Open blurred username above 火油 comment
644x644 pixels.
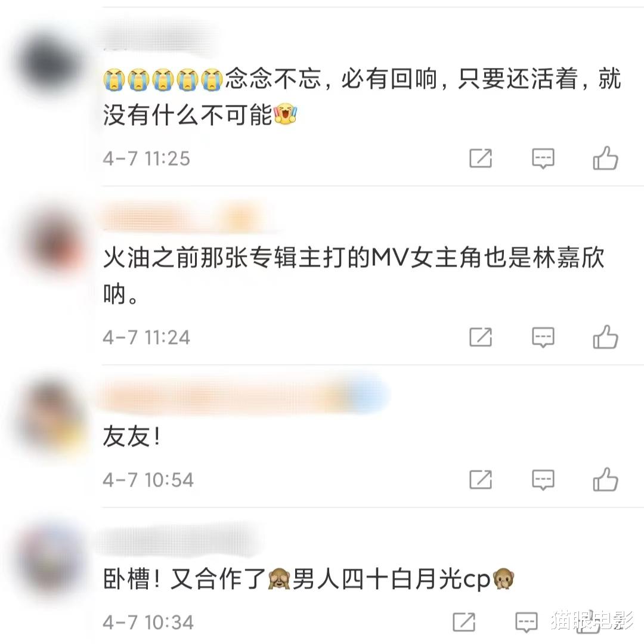(185, 216)
